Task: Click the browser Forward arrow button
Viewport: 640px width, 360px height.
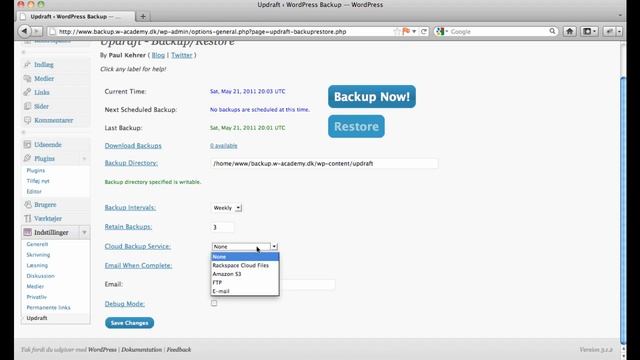Action: click(x=36, y=31)
